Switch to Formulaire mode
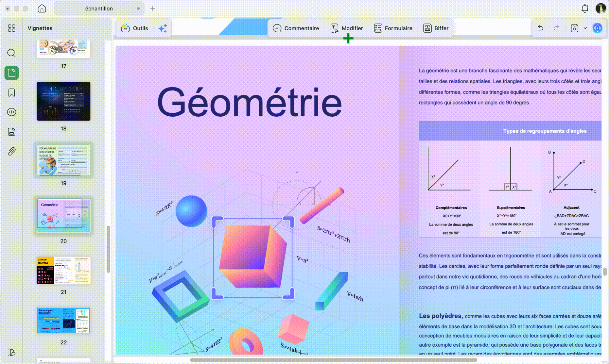This screenshot has width=609, height=364. 393,28
